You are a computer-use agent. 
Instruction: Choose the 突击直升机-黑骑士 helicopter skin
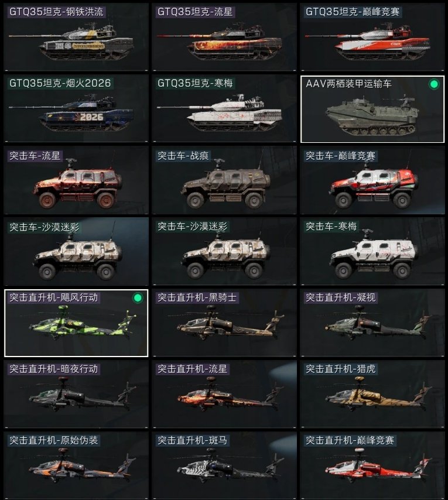tap(224, 323)
